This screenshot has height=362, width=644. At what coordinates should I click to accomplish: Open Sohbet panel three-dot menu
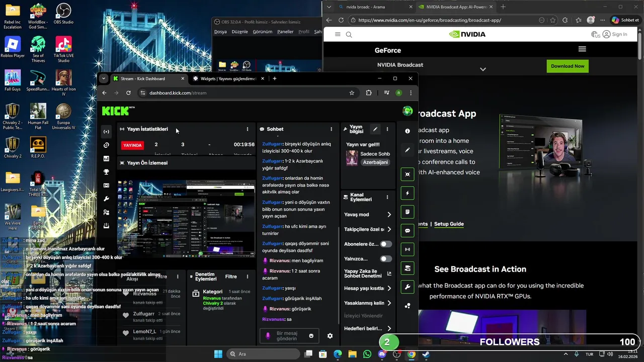[331, 129]
